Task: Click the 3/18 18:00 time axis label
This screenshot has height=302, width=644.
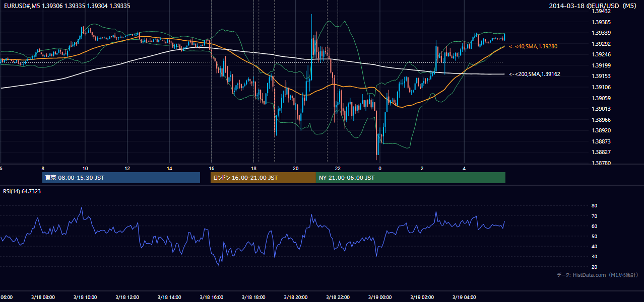Action: [x=253, y=297]
